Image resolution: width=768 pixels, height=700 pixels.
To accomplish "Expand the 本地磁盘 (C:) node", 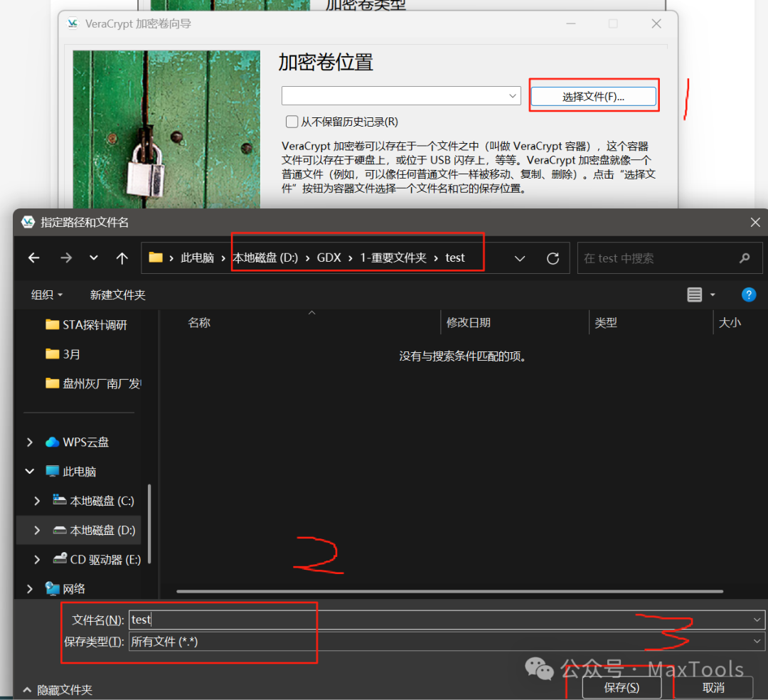I will (x=37, y=501).
